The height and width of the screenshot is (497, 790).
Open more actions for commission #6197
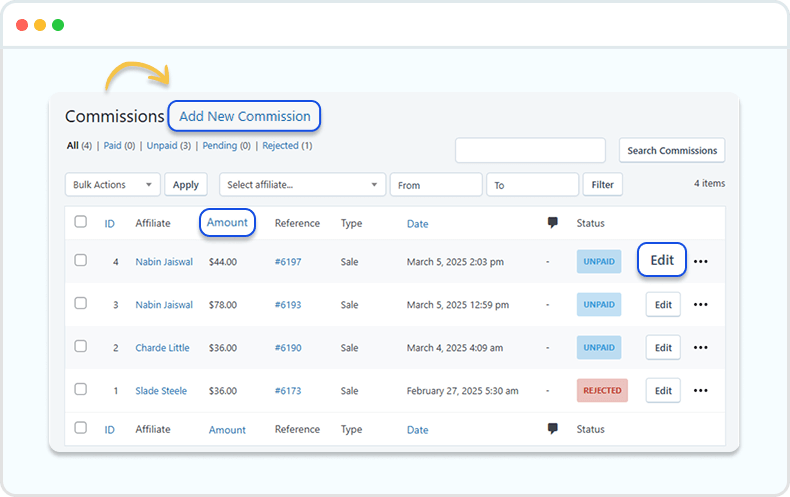(700, 261)
